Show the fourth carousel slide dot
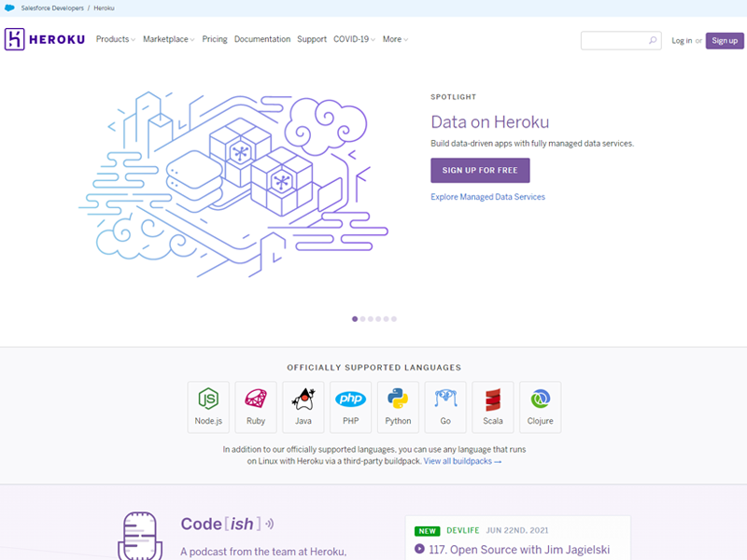747x560 pixels. pos(378,319)
